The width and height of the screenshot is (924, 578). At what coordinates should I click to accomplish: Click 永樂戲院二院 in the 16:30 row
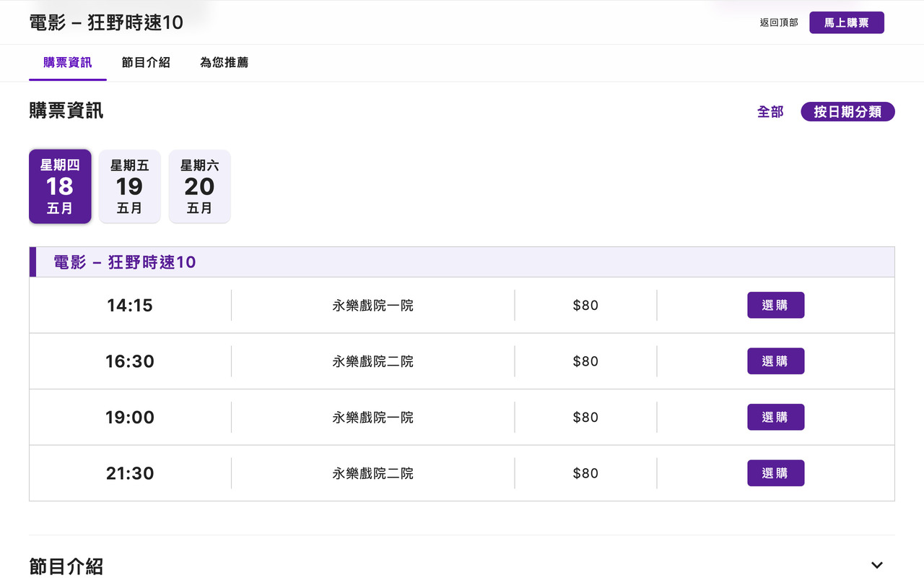(x=373, y=361)
